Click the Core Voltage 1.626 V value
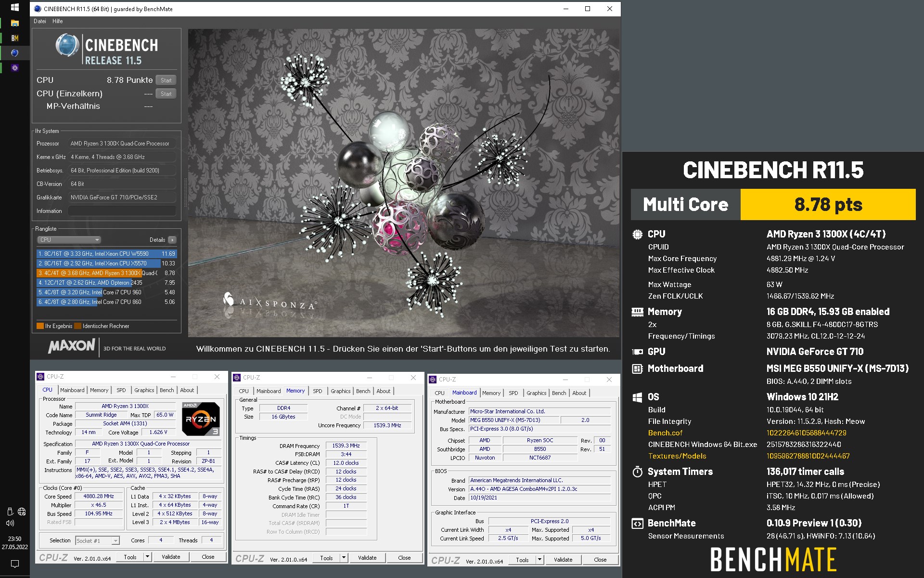Screen dimensions: 924x578 (x=158, y=433)
